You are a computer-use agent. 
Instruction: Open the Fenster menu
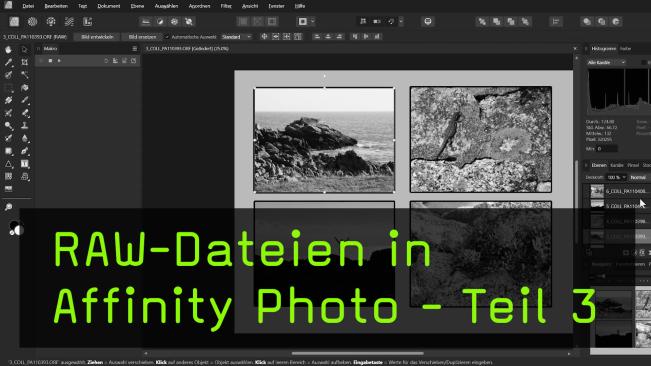(x=276, y=6)
